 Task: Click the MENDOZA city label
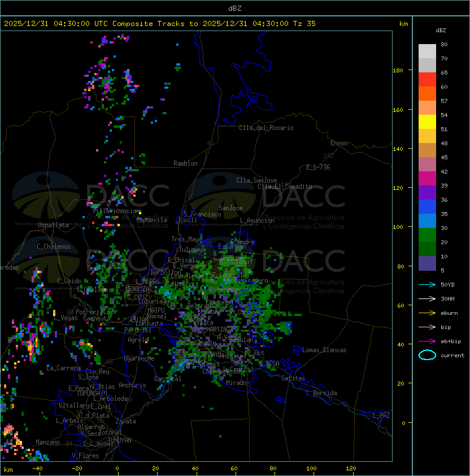coord(137,288)
